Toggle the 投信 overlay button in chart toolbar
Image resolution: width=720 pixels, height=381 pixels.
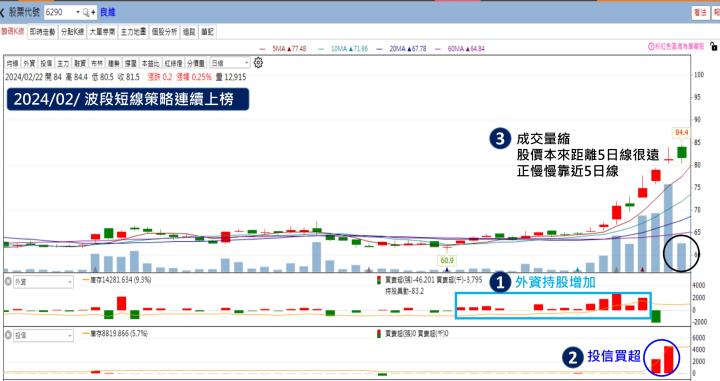[46, 63]
